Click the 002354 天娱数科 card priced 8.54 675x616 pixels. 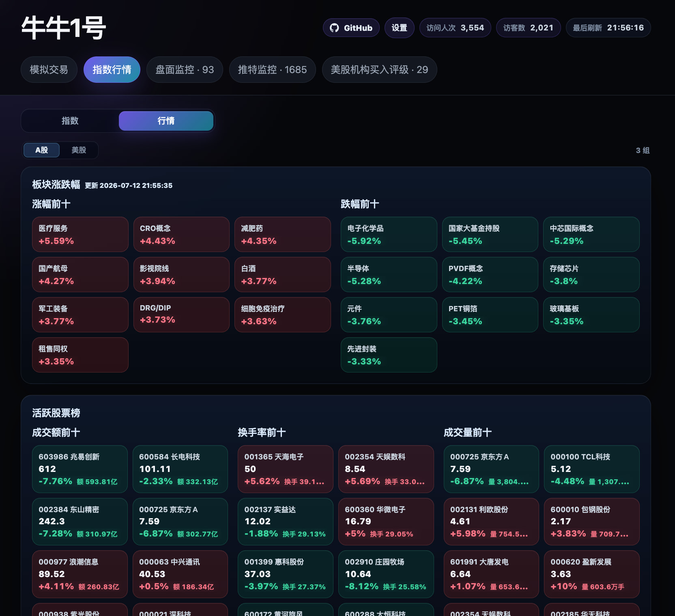(386, 469)
